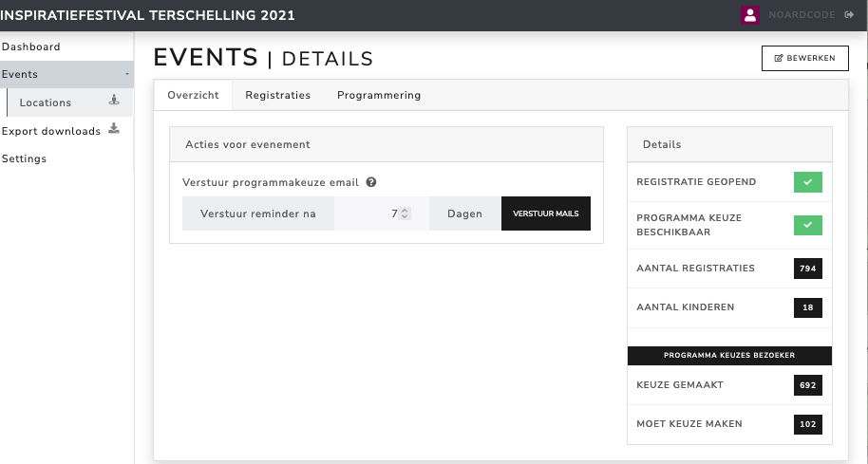Click the help question mark icon
This screenshot has width=868, height=464.
click(371, 182)
